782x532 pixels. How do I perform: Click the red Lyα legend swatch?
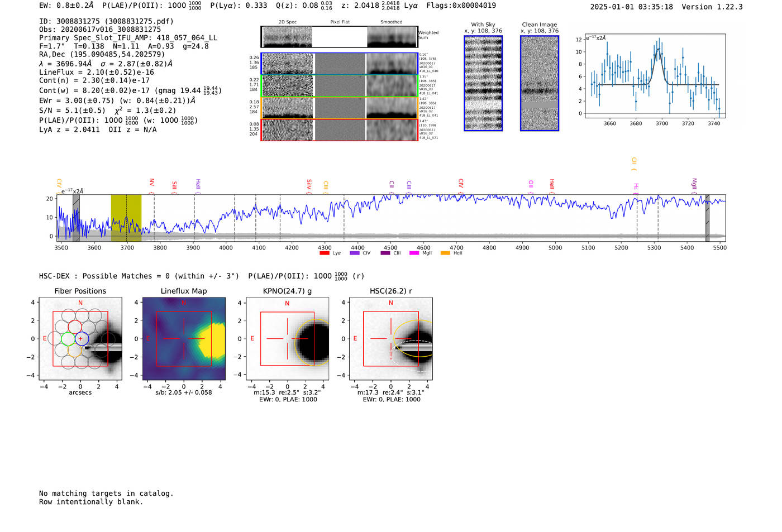coord(324,253)
